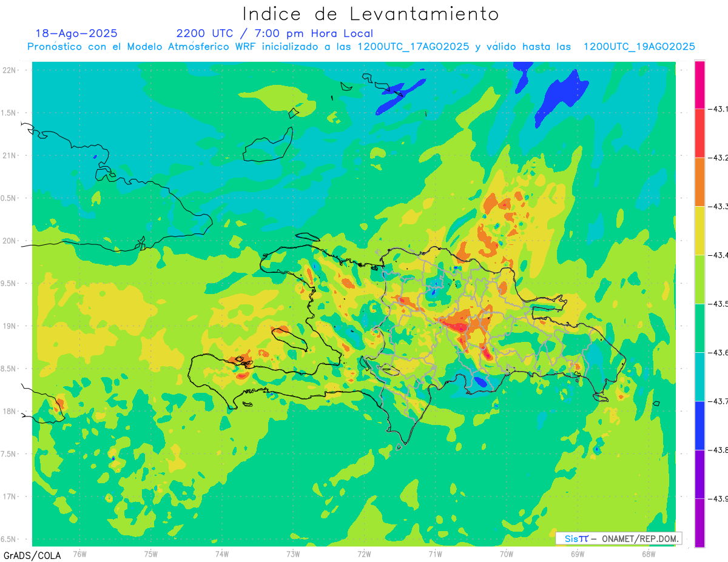This screenshot has height=562, width=728.
Task: Click legend value -43.8
Action: coord(718,450)
